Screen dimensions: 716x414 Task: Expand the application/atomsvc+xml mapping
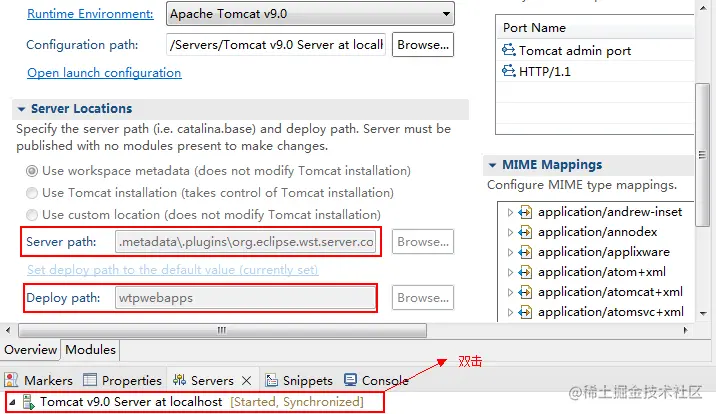[x=510, y=313]
